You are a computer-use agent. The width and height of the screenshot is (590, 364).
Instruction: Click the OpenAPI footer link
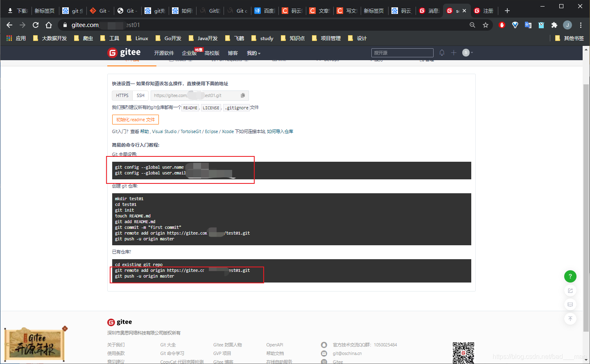pyautogui.click(x=275, y=345)
